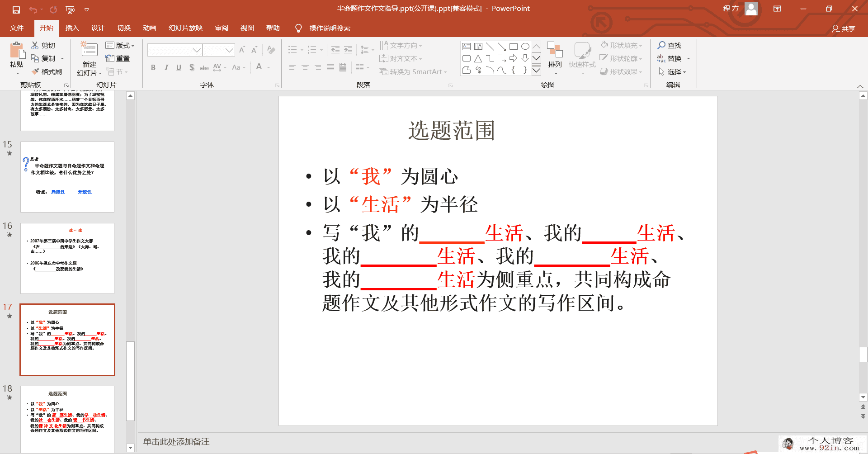Click Increase Indent icon
Viewport: 868px width, 454px height.
(x=348, y=50)
